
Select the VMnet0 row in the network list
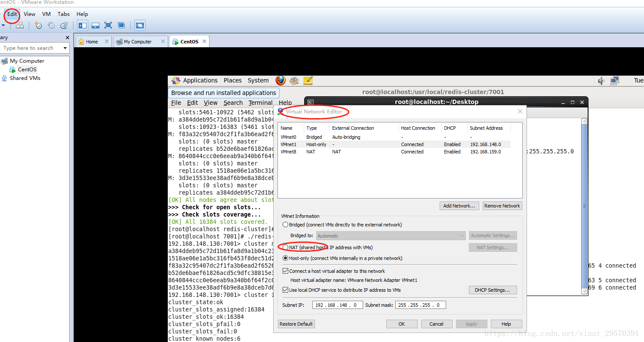394,137
